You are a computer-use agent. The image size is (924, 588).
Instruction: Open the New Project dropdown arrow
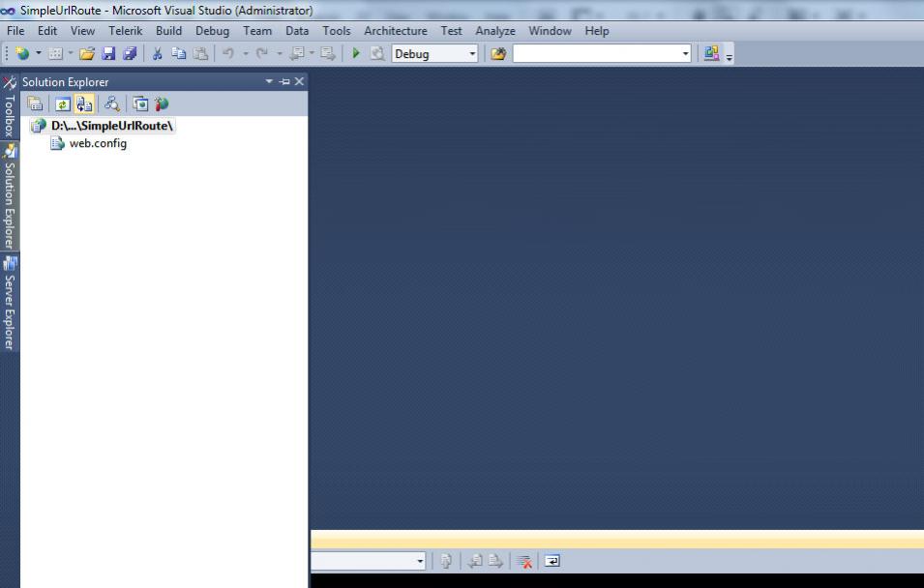39,53
